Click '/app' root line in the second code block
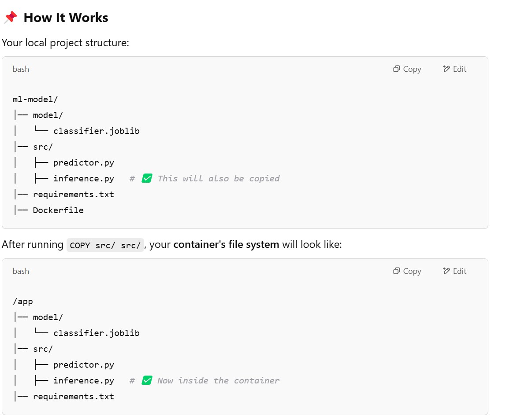This screenshot has width=532, height=420. click(x=23, y=302)
